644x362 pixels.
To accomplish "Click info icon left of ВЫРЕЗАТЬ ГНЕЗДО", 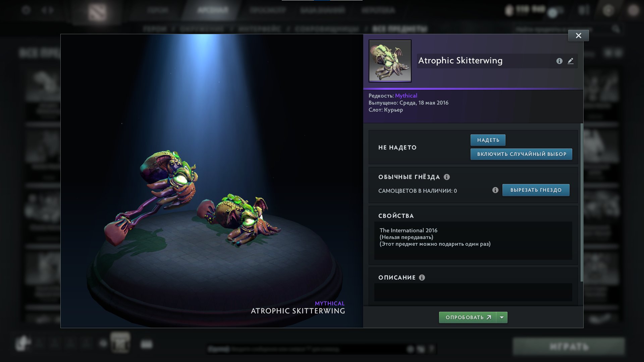I will [495, 190].
